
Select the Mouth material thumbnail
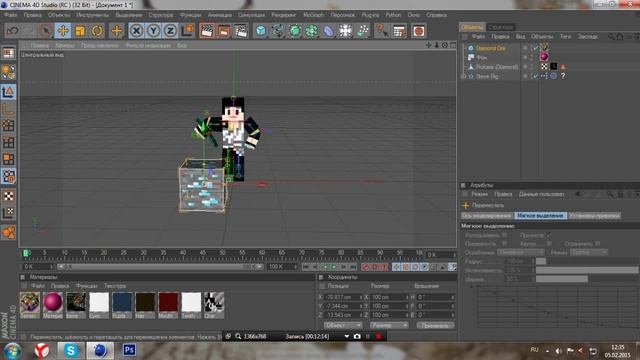[168, 304]
